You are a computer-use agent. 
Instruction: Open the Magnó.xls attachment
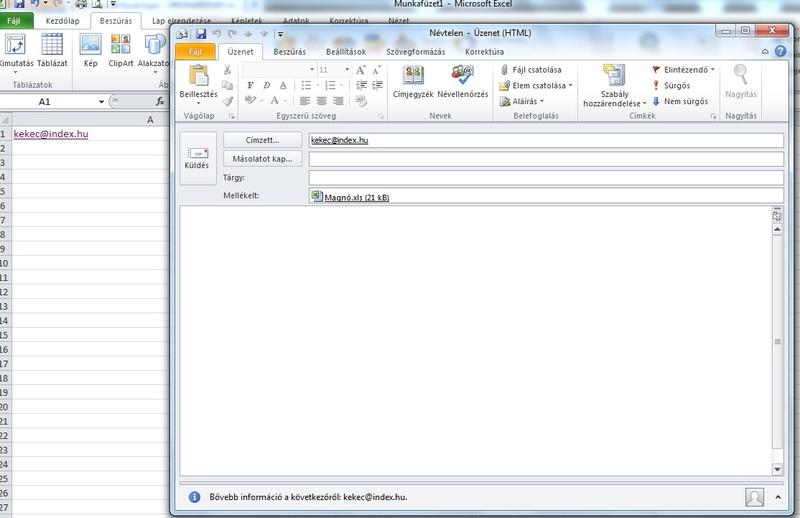click(x=351, y=197)
